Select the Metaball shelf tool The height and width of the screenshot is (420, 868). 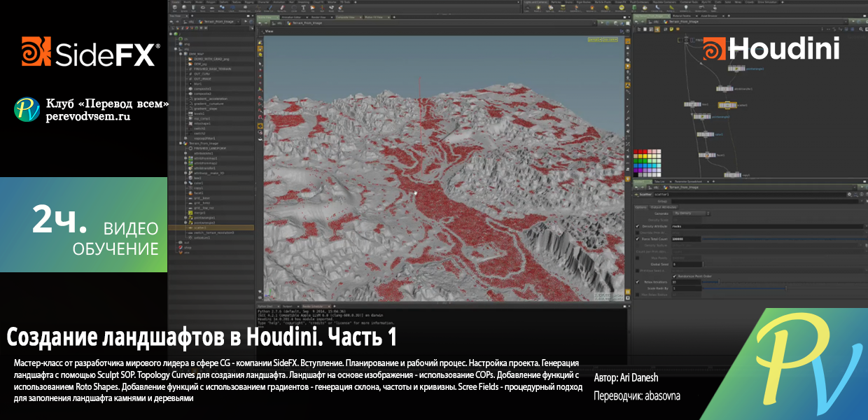pyautogui.click(x=221, y=8)
